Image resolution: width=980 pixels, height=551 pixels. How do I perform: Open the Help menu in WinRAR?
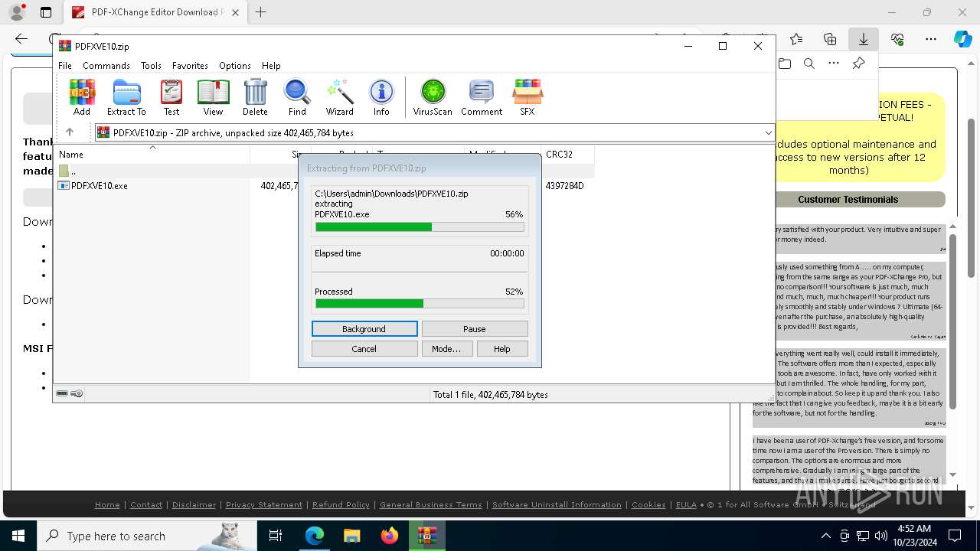tap(271, 66)
